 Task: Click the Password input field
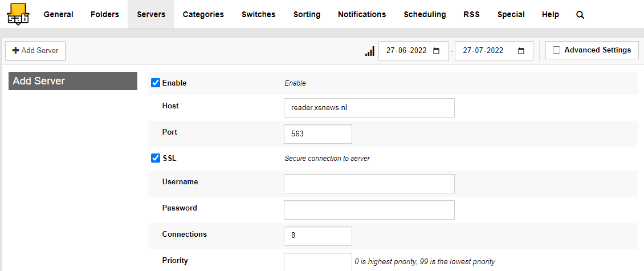tap(369, 210)
